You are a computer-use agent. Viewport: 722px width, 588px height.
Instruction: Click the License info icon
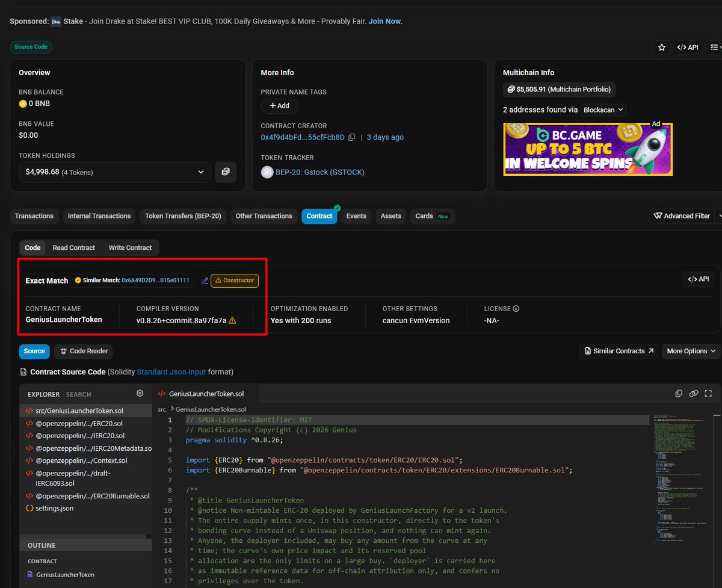(x=516, y=309)
